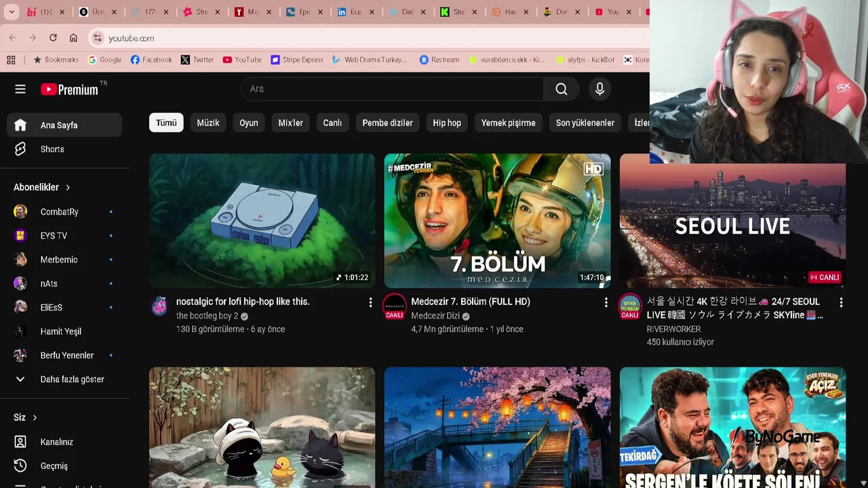868x488 pixels.
Task: Select the Müzik filter chip
Action: point(208,123)
